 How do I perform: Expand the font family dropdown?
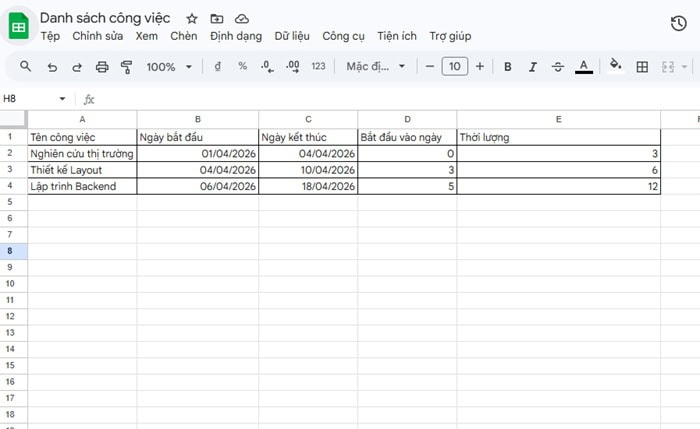point(376,67)
